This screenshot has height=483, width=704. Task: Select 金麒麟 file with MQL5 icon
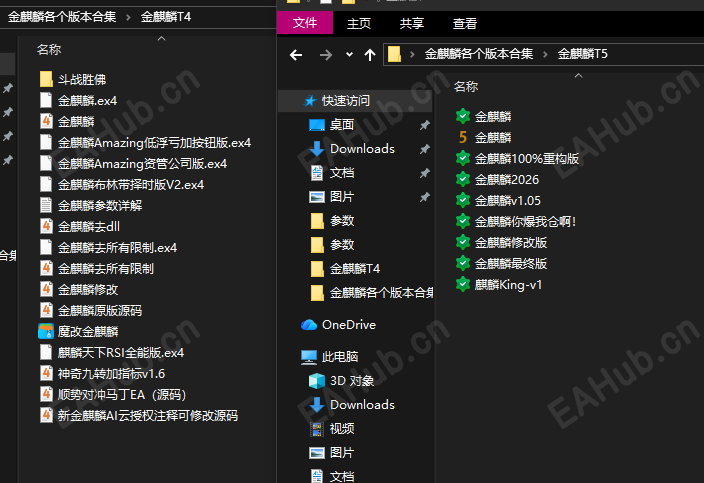coord(483,138)
